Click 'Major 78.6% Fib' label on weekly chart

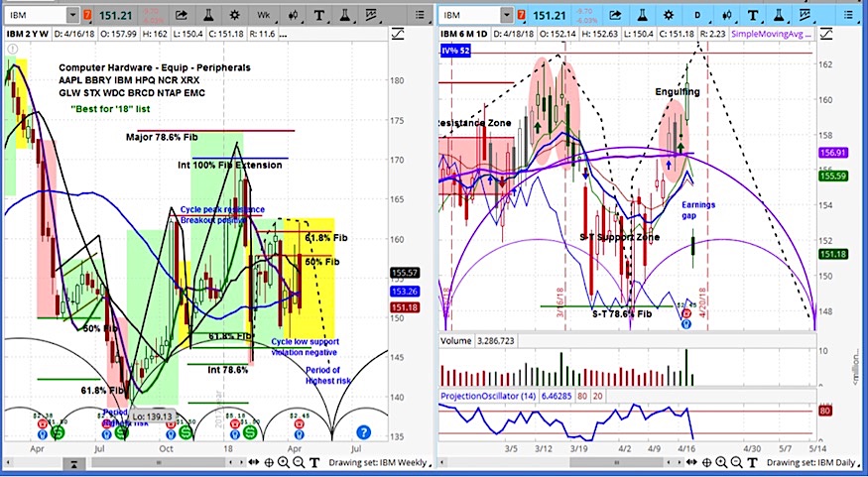[162, 137]
